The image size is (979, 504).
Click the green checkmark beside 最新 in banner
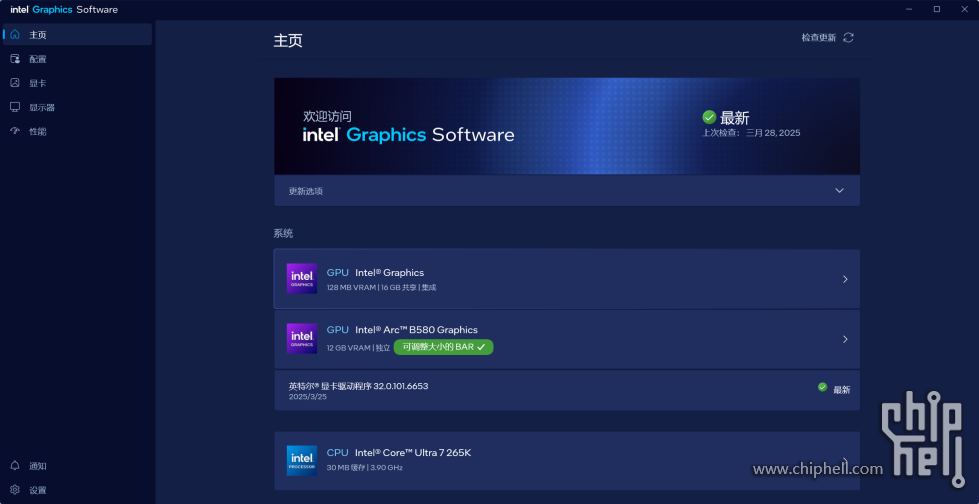(x=709, y=117)
